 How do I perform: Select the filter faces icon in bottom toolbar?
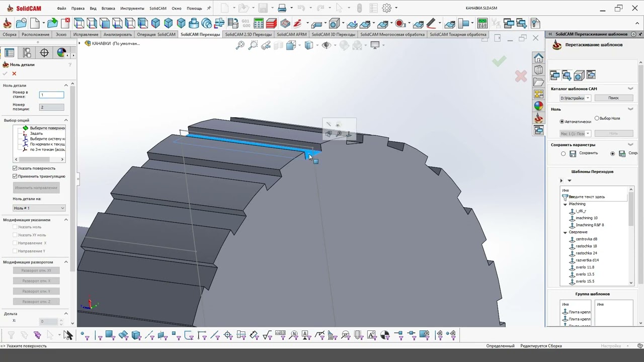pyautogui.click(x=110, y=335)
